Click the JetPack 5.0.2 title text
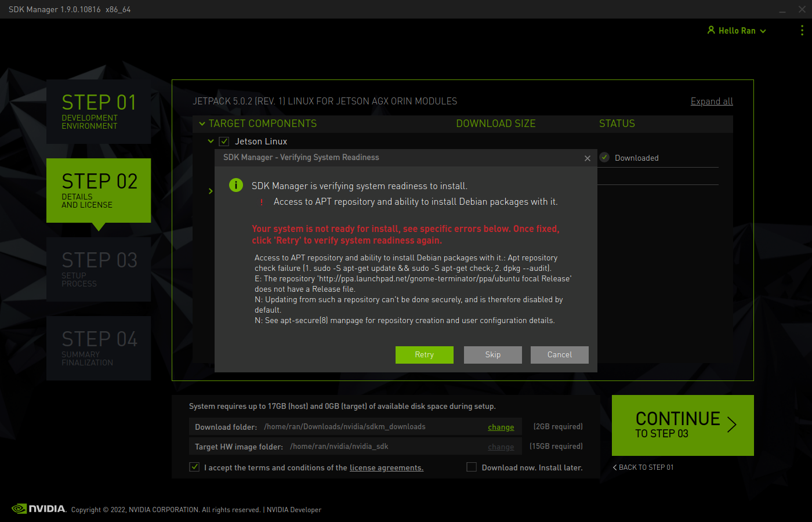 (x=325, y=101)
